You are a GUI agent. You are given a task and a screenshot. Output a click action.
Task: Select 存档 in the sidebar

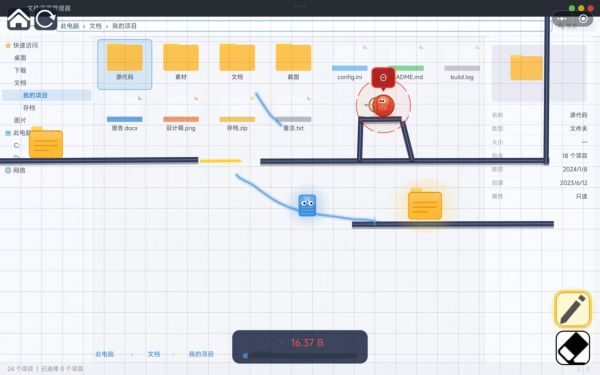29,108
